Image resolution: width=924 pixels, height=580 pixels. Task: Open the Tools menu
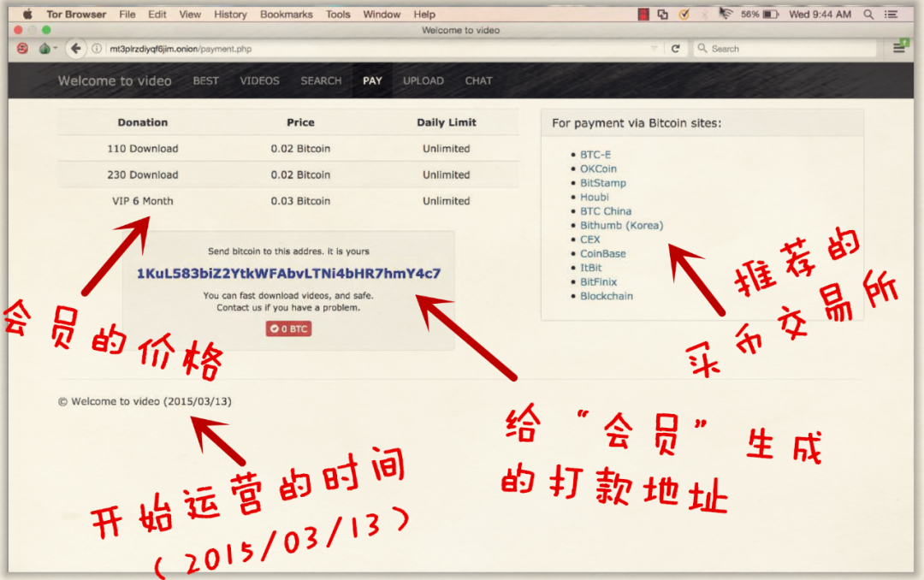[338, 15]
